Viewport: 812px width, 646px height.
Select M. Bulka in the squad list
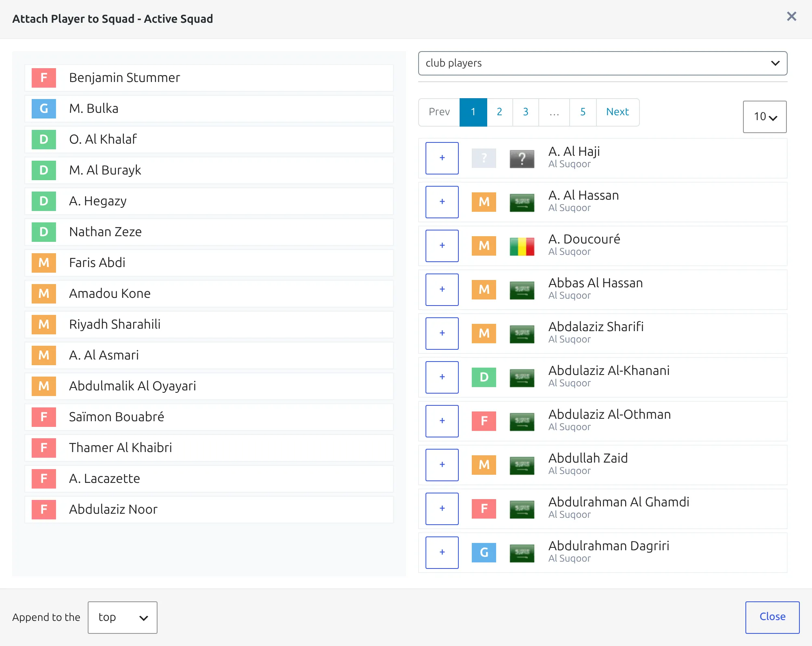point(209,109)
